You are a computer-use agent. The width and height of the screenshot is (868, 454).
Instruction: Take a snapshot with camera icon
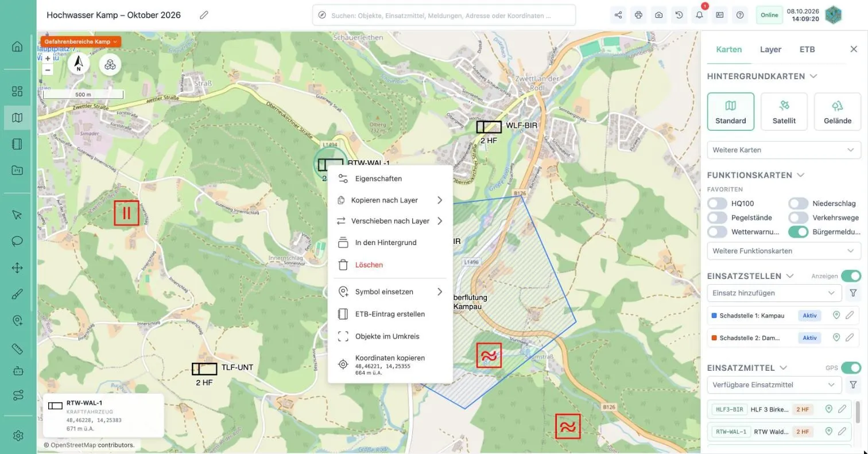click(658, 15)
